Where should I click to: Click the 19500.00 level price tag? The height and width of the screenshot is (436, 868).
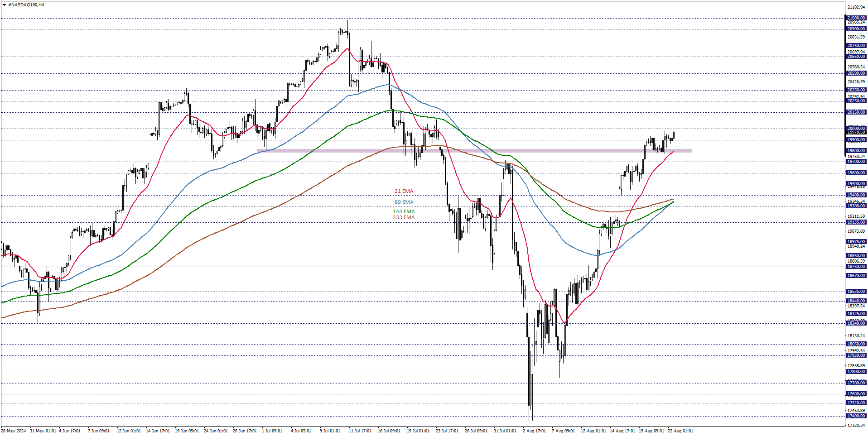pyautogui.click(x=856, y=184)
